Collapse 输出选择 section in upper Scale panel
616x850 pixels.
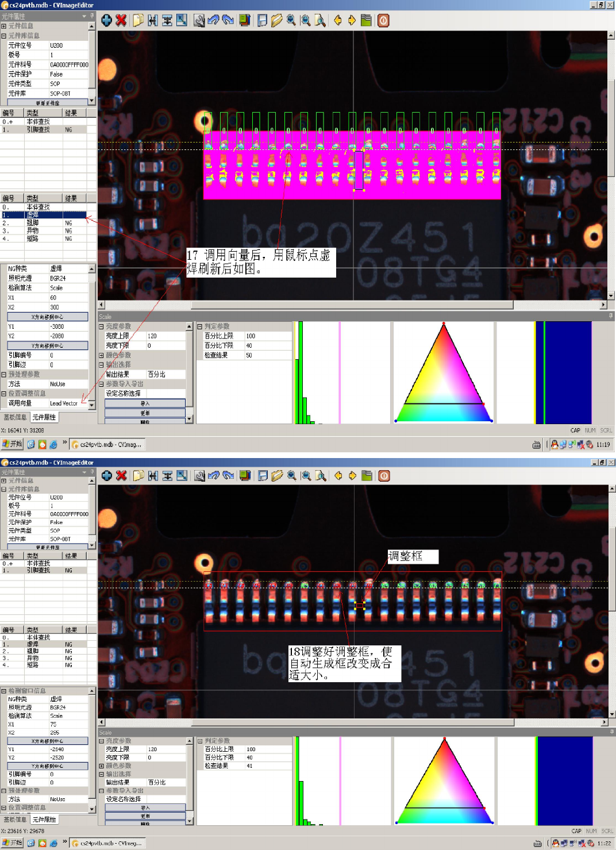101,365
